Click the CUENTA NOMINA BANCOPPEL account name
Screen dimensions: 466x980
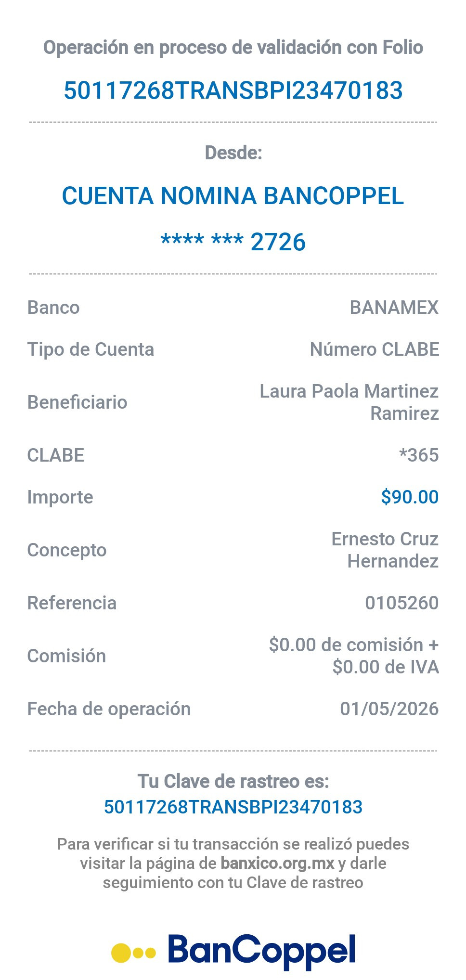(x=233, y=196)
